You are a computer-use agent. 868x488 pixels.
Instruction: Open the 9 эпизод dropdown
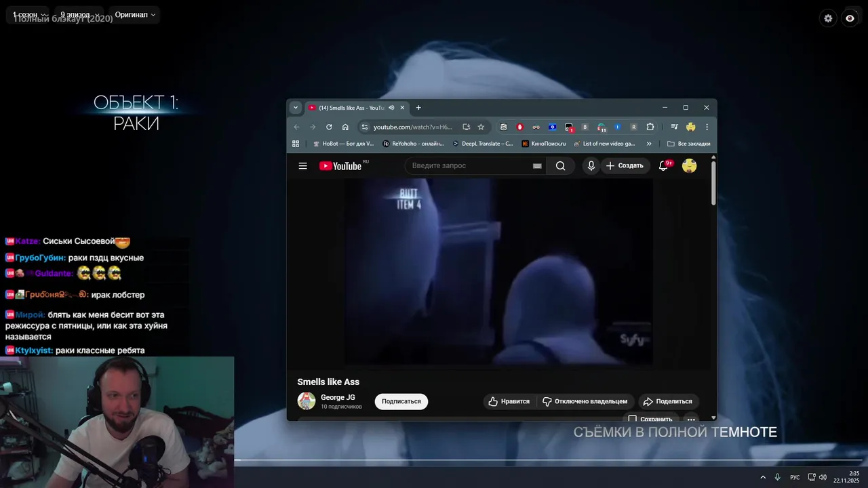pos(80,15)
